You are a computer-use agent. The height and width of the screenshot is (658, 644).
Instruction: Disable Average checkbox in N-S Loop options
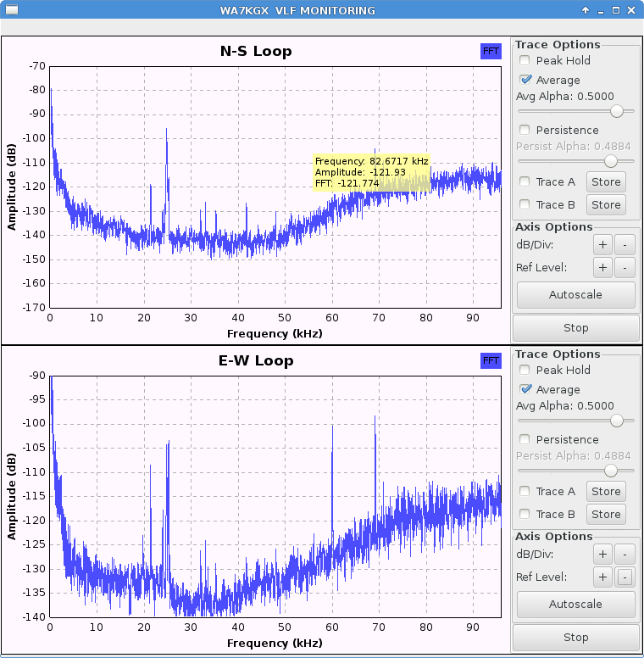point(525,80)
